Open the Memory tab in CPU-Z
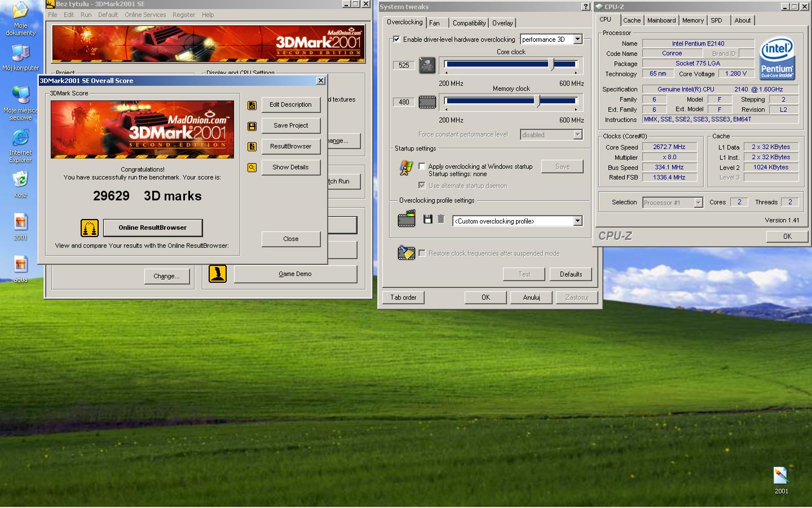Screen dimensions: 812x508 click(x=693, y=20)
